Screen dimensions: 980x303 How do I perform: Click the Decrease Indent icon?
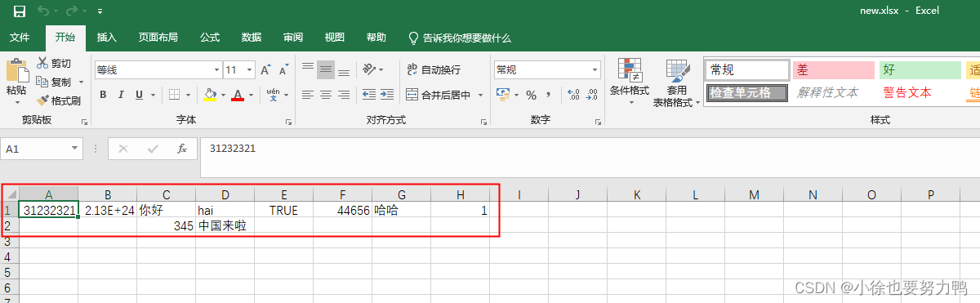368,95
